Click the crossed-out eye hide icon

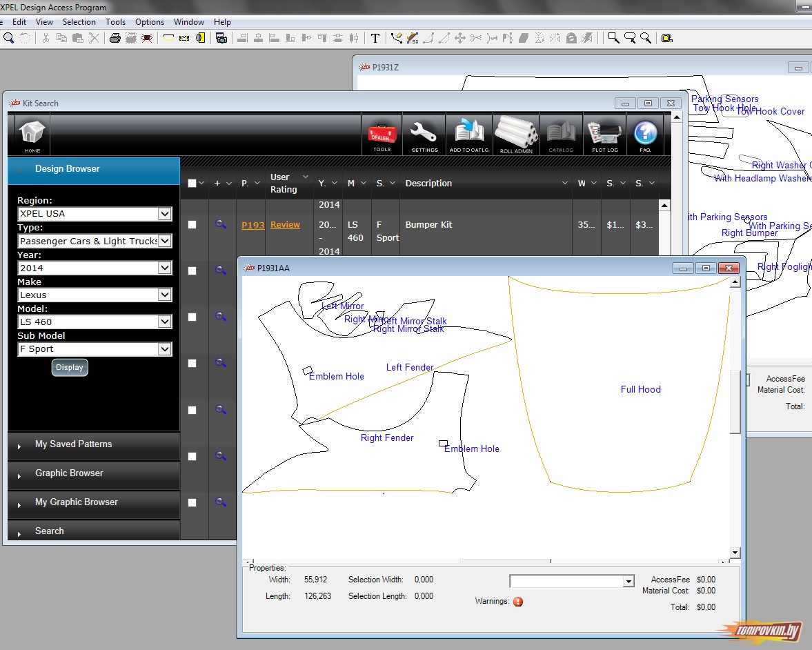point(147,38)
